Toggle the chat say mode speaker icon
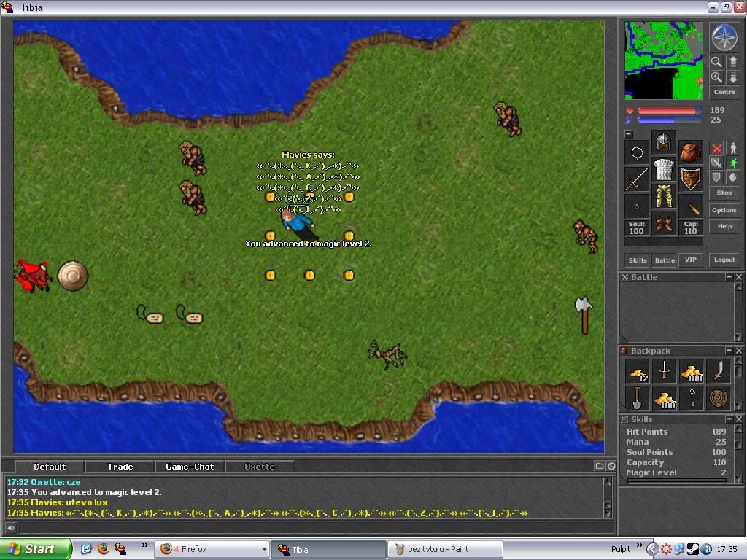This screenshot has width=747, height=560. point(10,528)
